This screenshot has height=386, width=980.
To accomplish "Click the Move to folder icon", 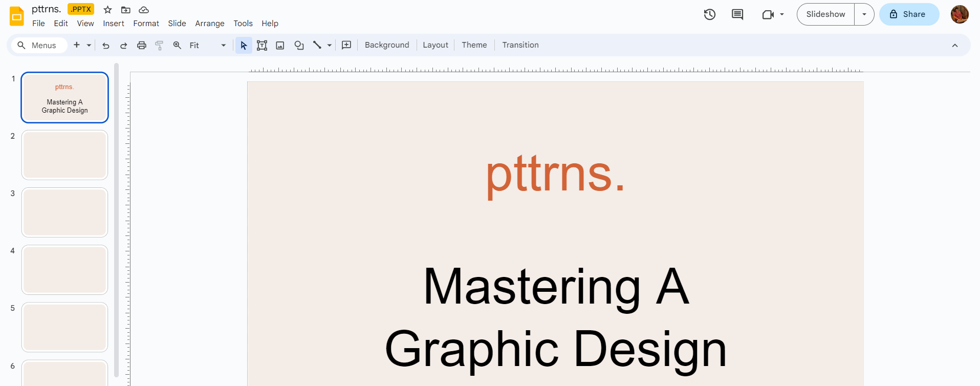I will pos(125,10).
